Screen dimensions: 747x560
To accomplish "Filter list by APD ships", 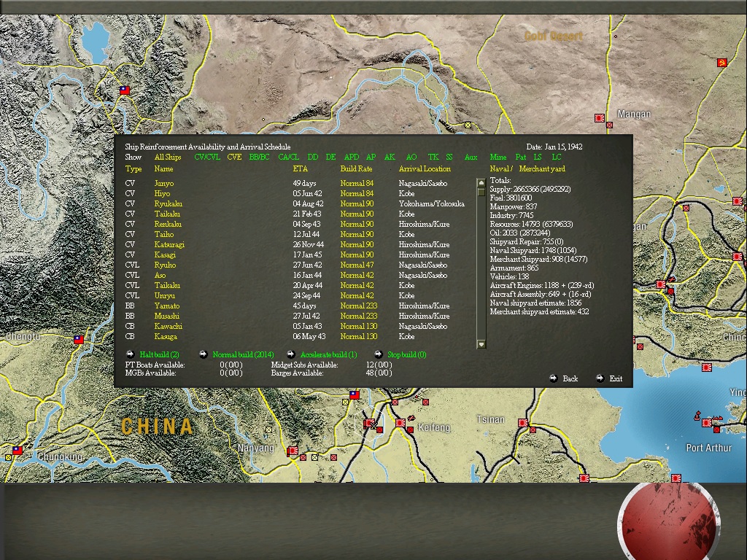I will tap(352, 157).
